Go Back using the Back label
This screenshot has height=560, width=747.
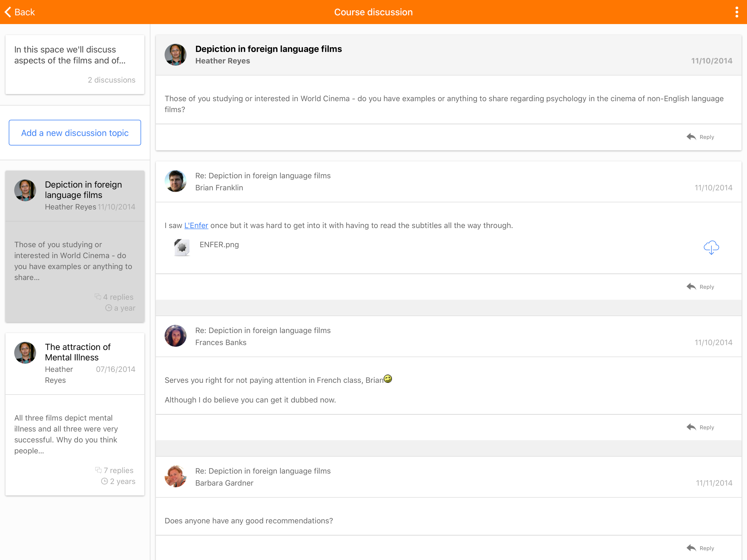[25, 12]
